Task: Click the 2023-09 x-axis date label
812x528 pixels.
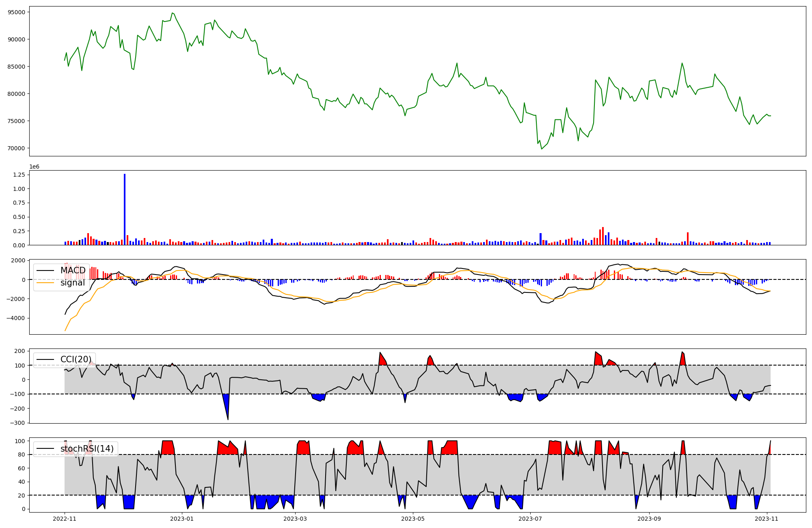Action: coord(649,519)
